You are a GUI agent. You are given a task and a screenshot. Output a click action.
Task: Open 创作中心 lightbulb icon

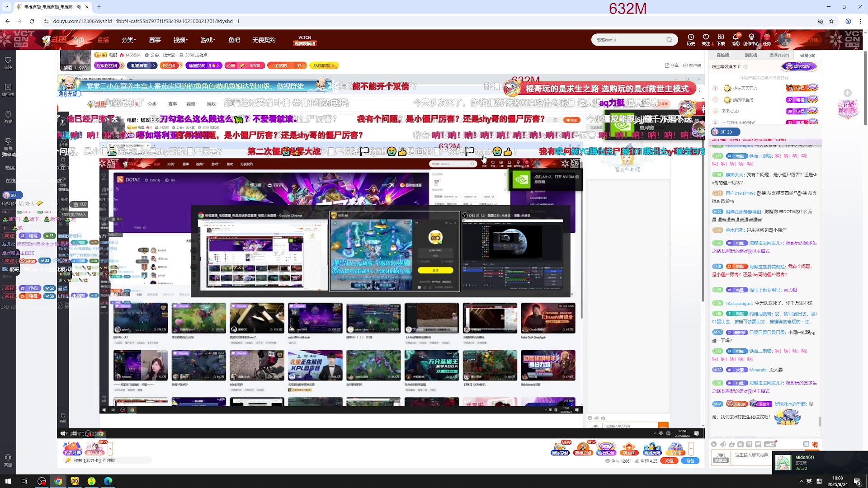751,39
